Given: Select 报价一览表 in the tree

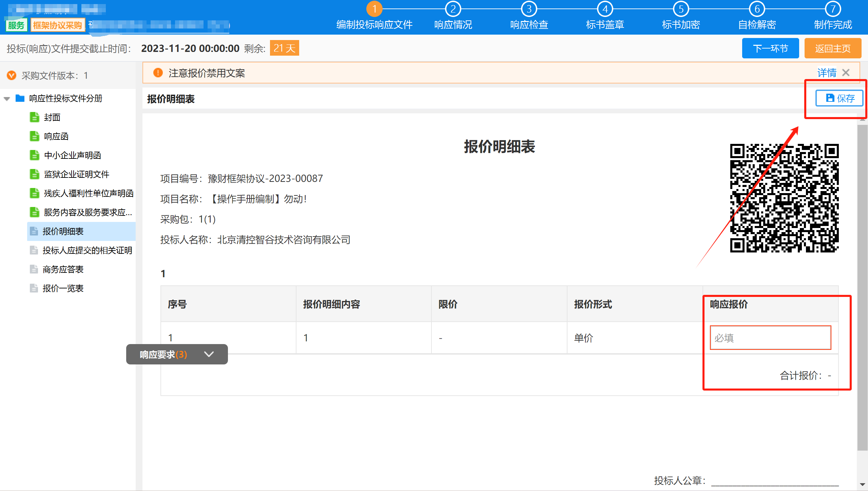Looking at the screenshot, I should point(63,288).
